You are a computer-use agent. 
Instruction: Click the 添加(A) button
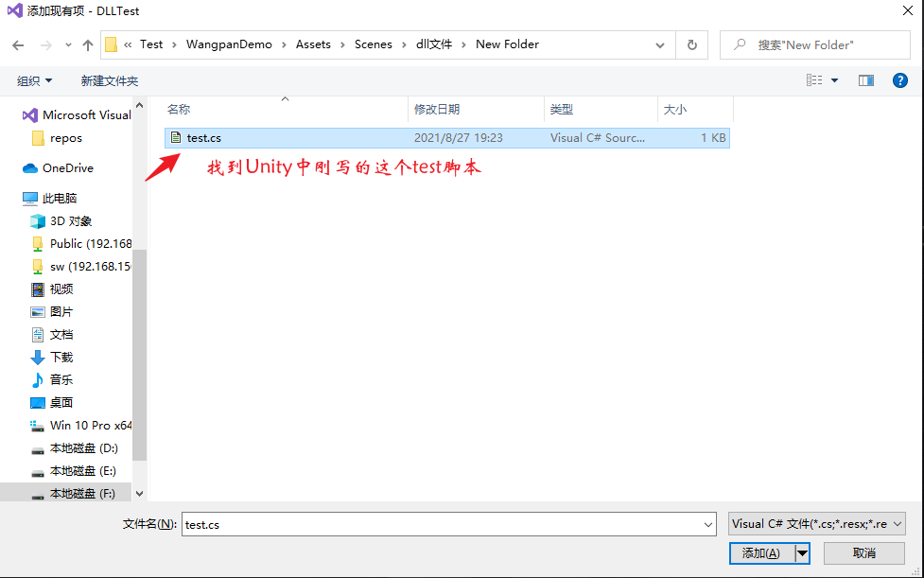(761, 553)
